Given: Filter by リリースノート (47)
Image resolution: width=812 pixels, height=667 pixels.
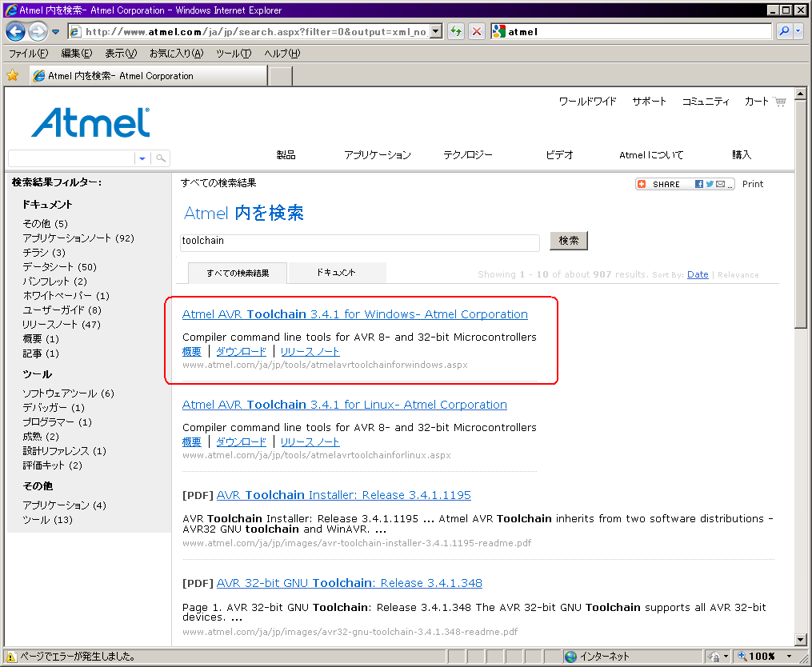Looking at the screenshot, I should coord(62,325).
